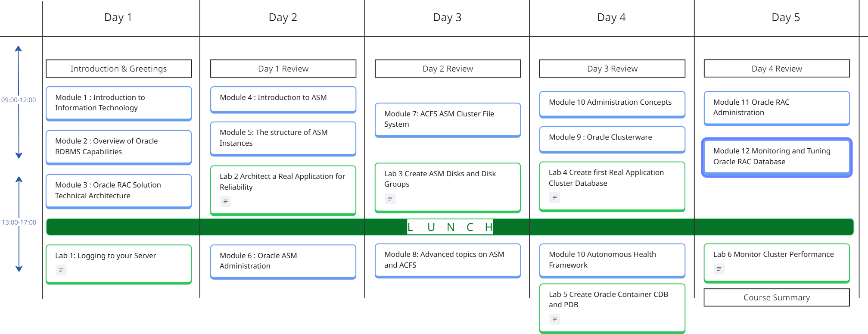Viewport: 868px width, 334px height.
Task: Open Module 1 Introduction to Information Technology
Action: [x=118, y=103]
